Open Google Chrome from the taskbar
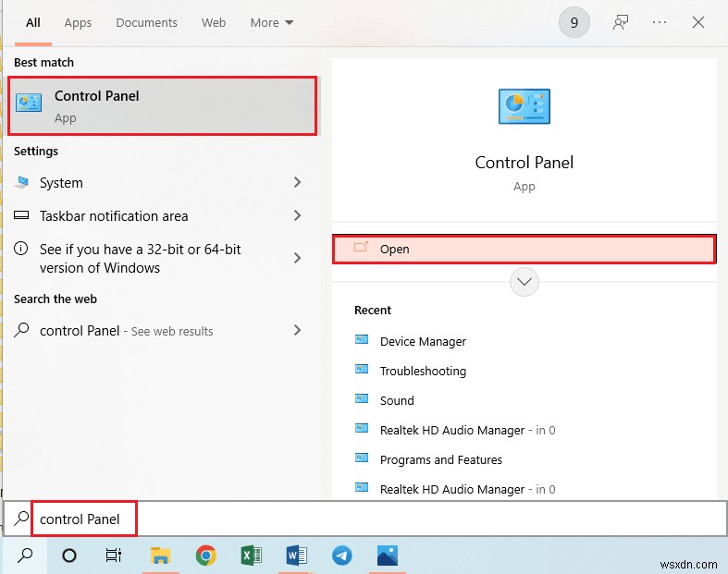728x574 pixels. coord(206,556)
